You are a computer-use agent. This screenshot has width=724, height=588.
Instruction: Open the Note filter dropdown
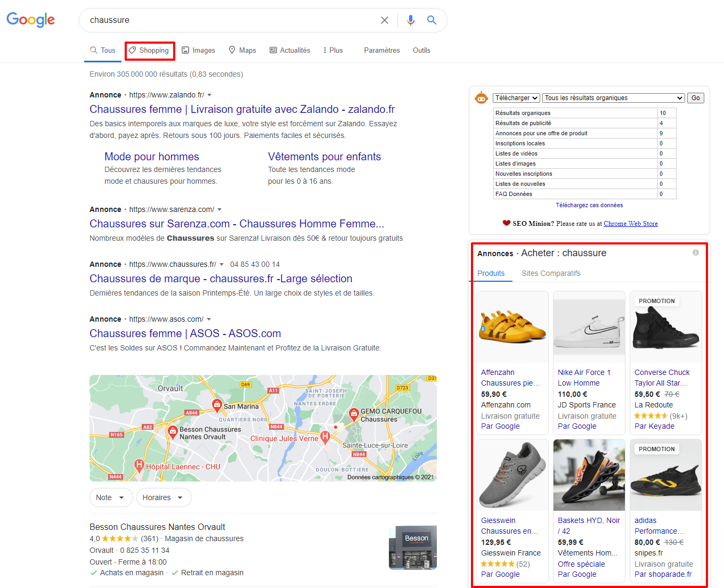click(111, 497)
